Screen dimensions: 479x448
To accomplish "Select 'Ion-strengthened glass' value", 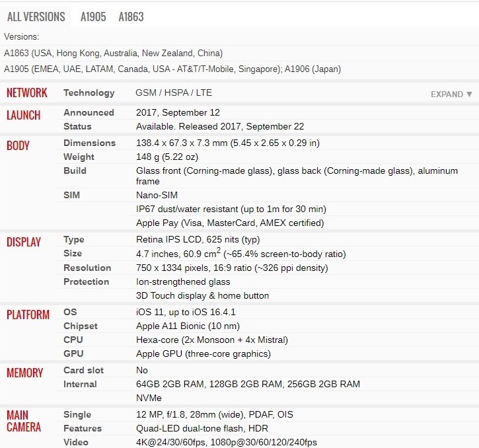I will pyautogui.click(x=183, y=281).
